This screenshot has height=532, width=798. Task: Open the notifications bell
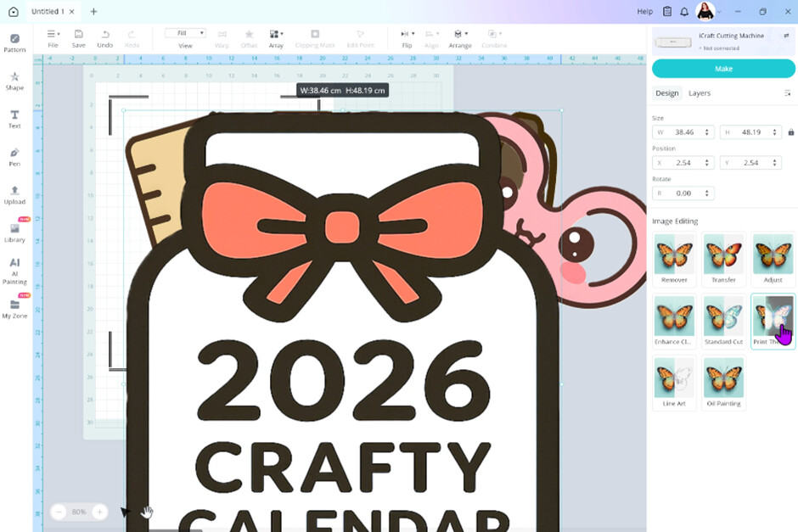684,12
